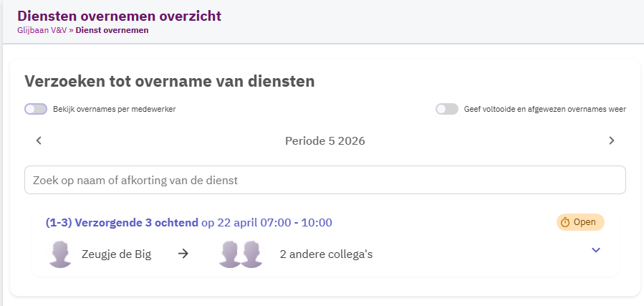Click the 'Periode 5 2026' label

pos(325,140)
